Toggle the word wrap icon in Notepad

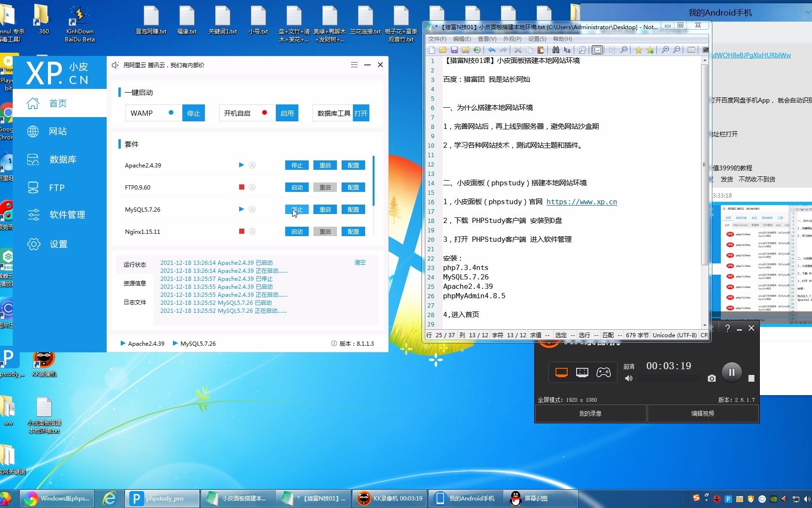pyautogui.click(x=597, y=50)
